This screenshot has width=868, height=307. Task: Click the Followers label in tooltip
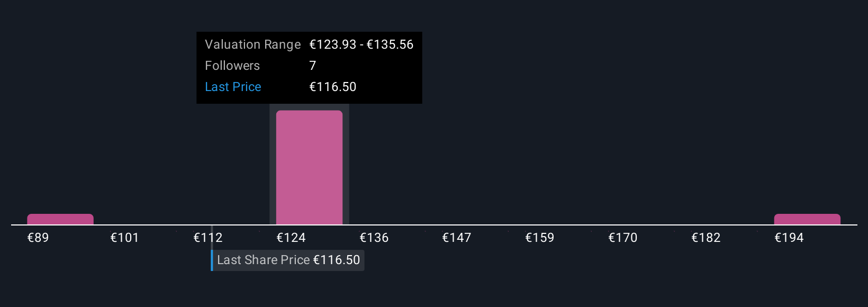pos(232,66)
